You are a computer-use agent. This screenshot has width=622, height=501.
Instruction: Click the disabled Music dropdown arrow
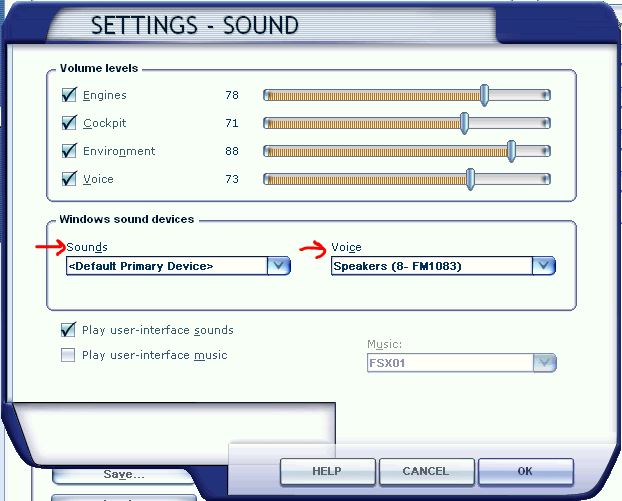click(545, 363)
